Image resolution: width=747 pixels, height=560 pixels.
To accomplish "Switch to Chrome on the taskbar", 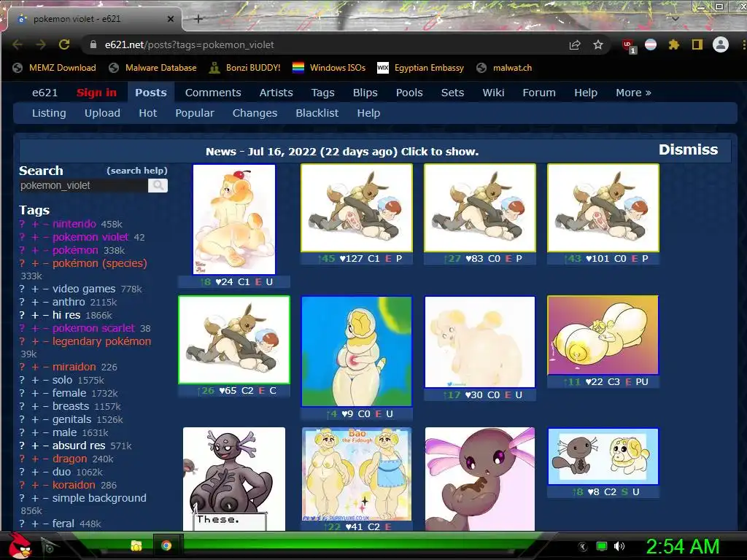I will (x=166, y=545).
